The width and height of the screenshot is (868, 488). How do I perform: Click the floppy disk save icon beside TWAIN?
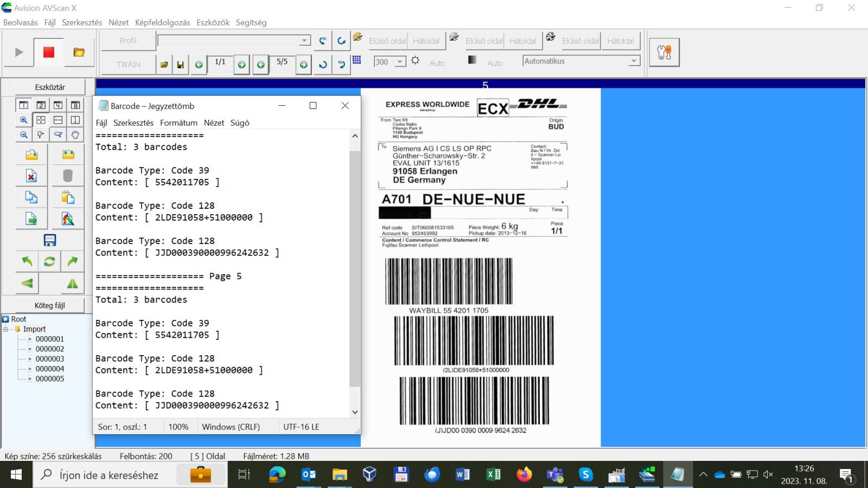point(180,65)
